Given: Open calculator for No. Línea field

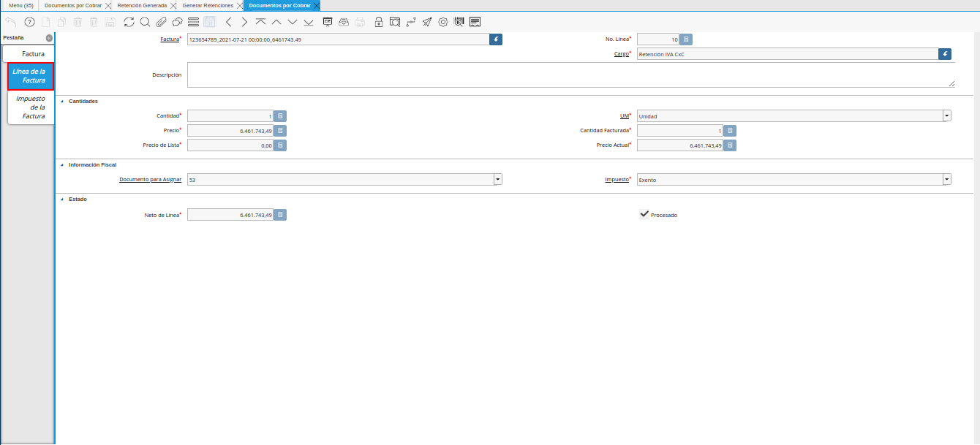Looking at the screenshot, I should [x=687, y=39].
